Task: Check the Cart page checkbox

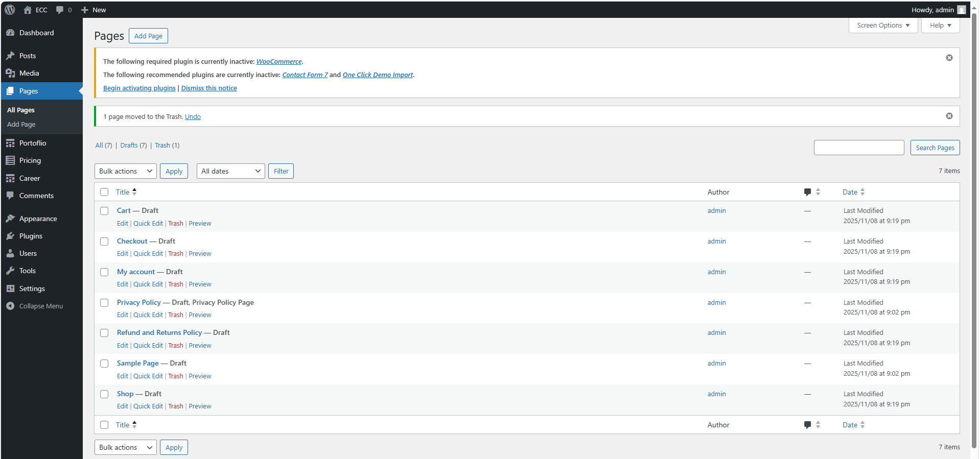Action: tap(104, 211)
